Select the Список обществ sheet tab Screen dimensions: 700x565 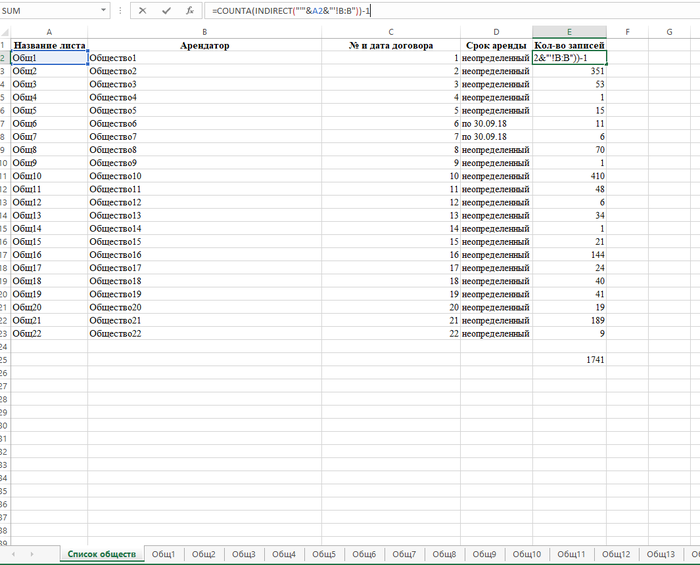click(x=102, y=554)
